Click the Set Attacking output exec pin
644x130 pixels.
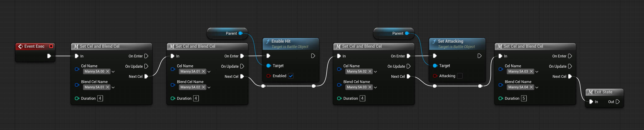click(479, 56)
